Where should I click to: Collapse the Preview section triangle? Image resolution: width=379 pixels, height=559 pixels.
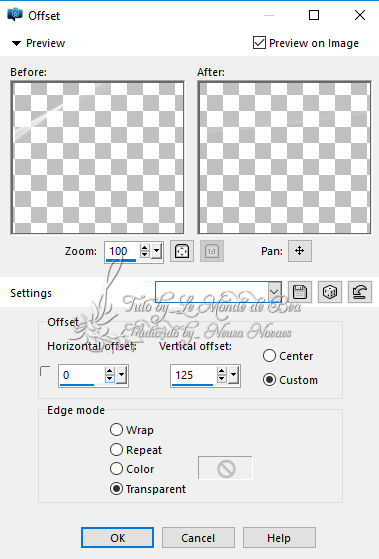(x=16, y=43)
